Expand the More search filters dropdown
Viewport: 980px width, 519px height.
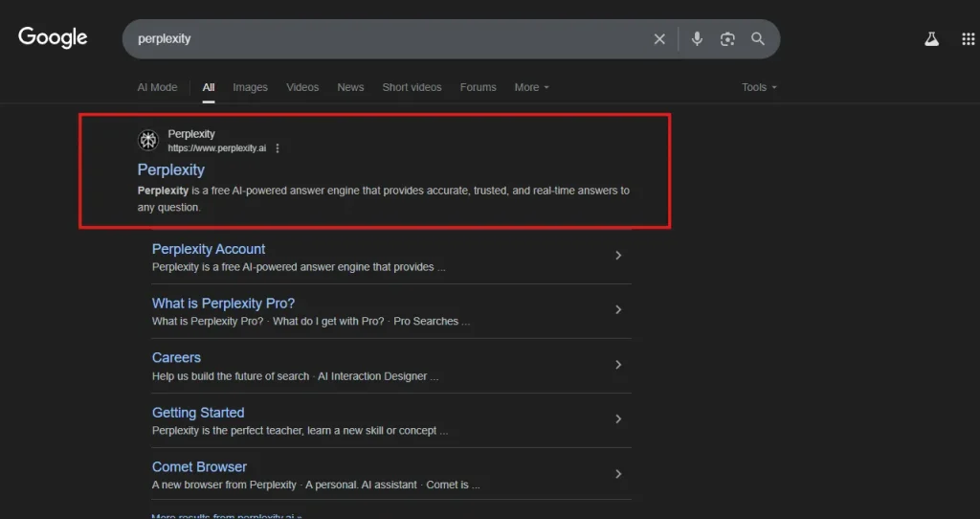tap(532, 87)
